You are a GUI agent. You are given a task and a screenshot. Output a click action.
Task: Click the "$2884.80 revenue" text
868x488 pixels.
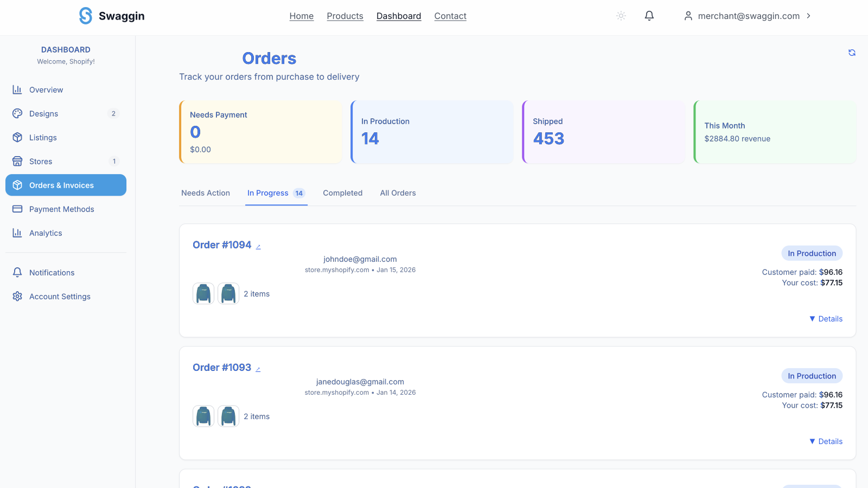click(x=737, y=139)
